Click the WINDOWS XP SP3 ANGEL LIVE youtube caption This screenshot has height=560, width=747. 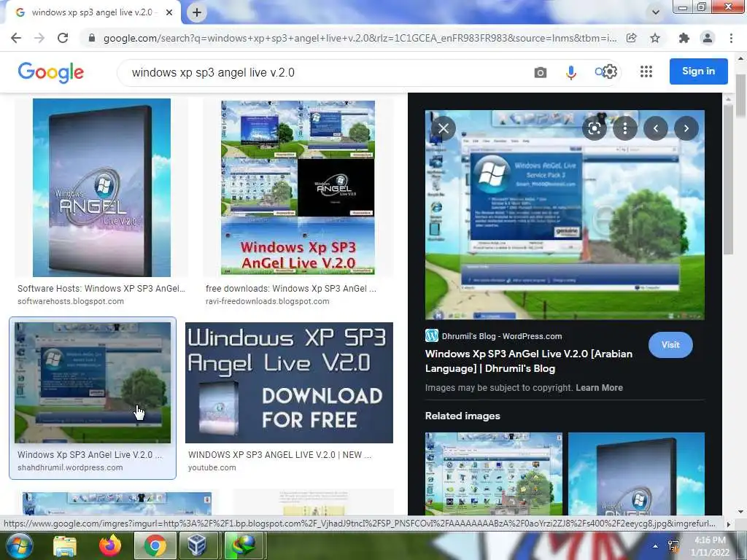pyautogui.click(x=279, y=455)
